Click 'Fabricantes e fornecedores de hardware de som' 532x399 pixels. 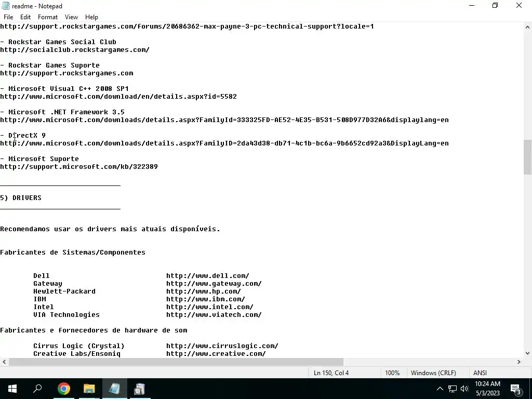click(94, 330)
